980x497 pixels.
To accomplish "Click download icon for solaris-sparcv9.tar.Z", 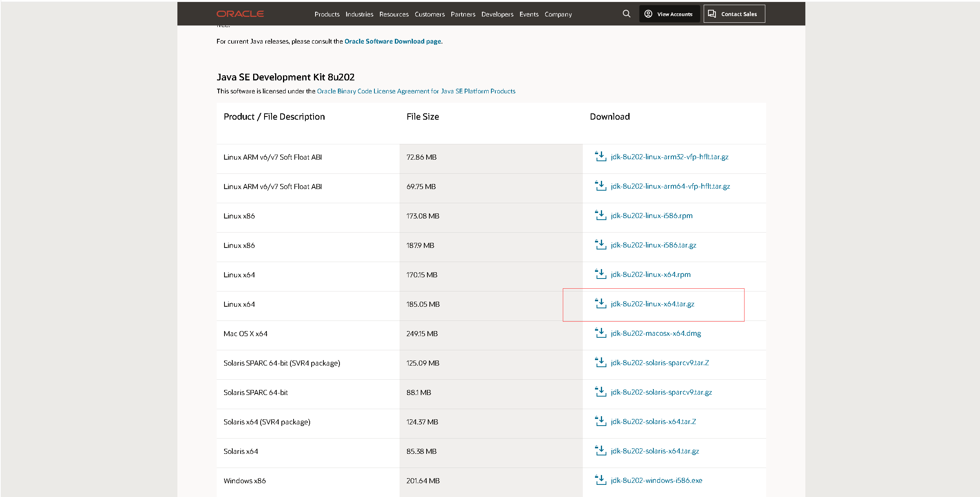I will tap(600, 362).
